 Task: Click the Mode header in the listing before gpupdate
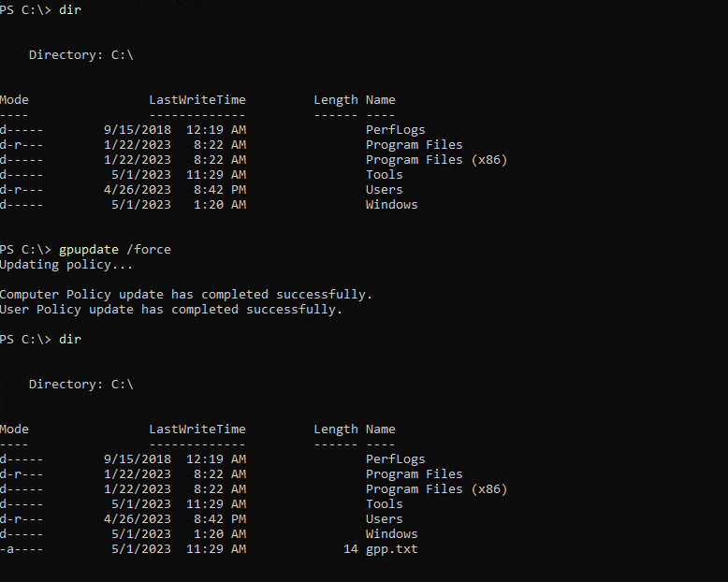[15, 100]
